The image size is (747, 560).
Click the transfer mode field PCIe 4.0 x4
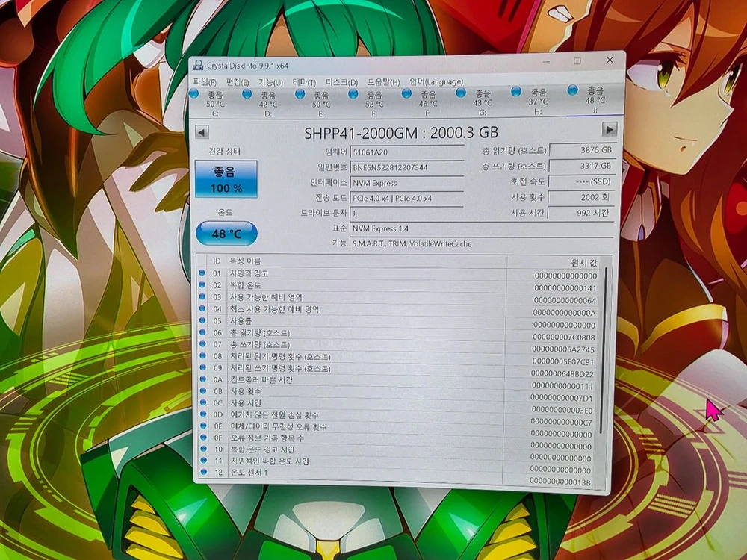pyautogui.click(x=407, y=198)
